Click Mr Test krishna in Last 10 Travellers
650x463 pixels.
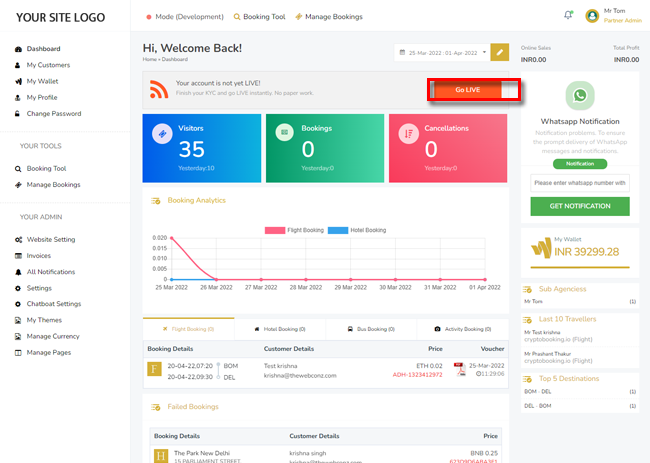[x=542, y=332]
